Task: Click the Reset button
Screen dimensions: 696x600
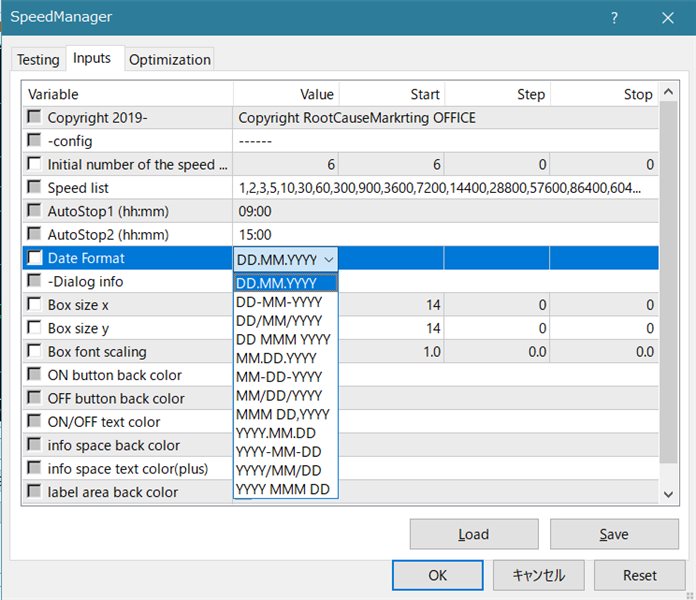Action: coord(640,575)
